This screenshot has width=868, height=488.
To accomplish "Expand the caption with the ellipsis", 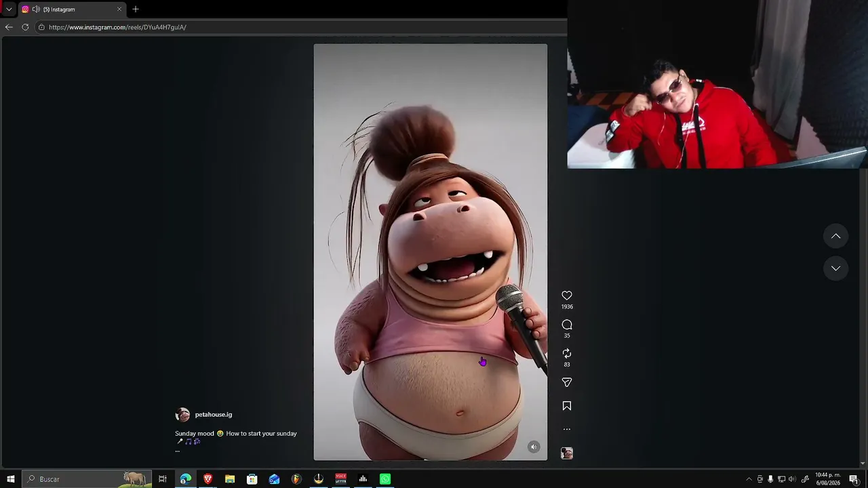I will tap(178, 450).
